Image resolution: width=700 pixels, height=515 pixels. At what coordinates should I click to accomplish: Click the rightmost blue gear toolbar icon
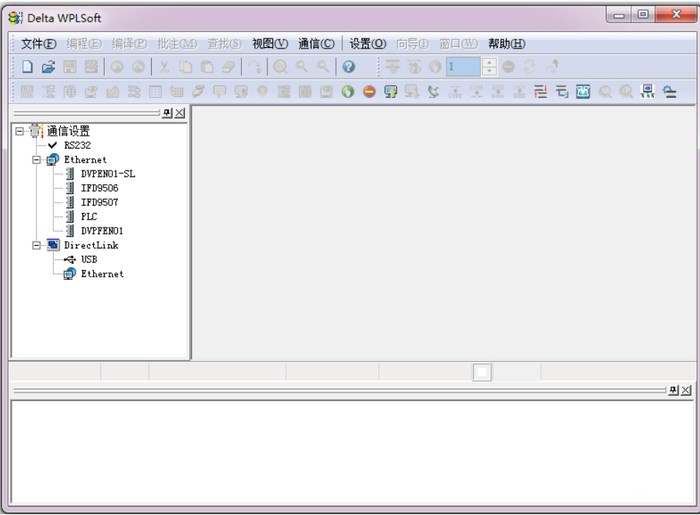click(x=669, y=92)
